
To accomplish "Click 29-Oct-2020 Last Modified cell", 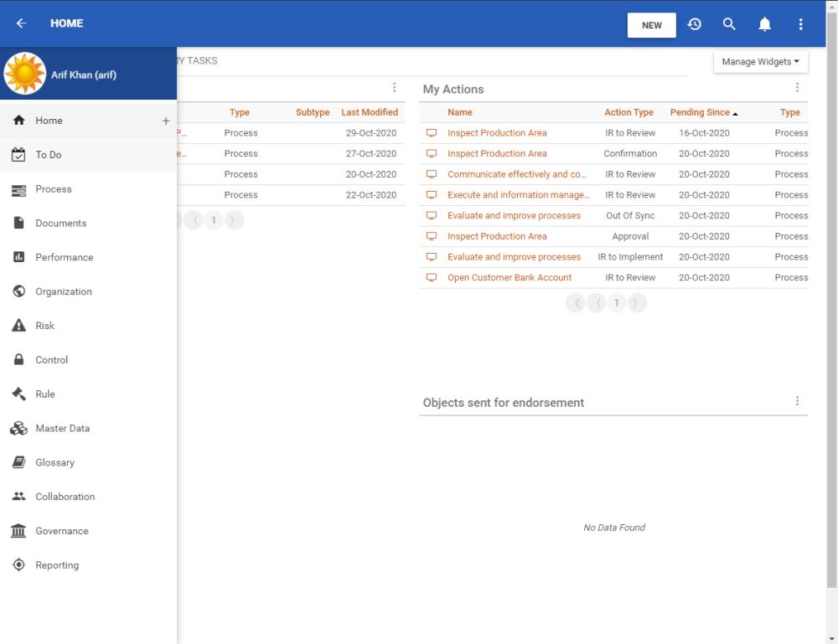I will pyautogui.click(x=371, y=133).
